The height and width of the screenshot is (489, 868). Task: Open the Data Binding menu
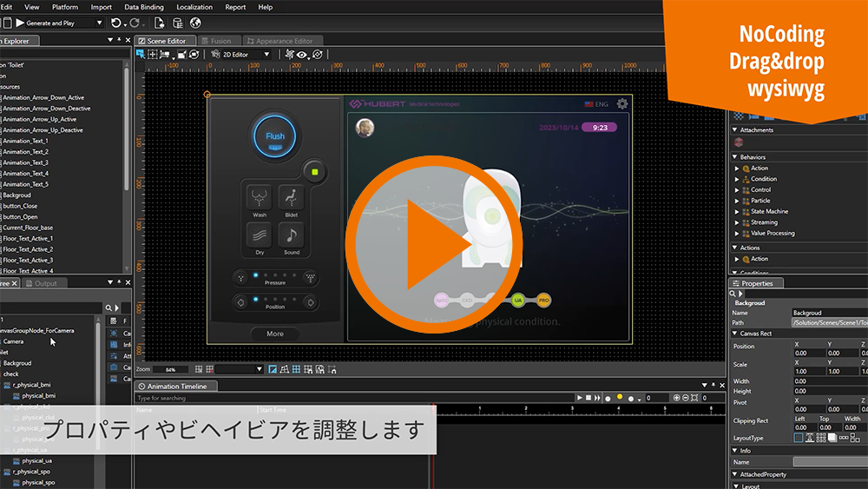tap(144, 7)
